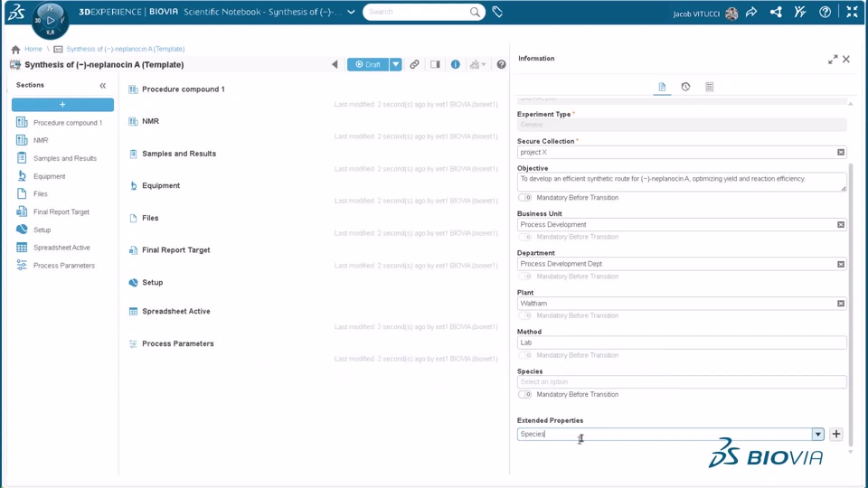Open the 3DEXPERIENCE compass
This screenshot has width=868, height=488.
[51, 20]
